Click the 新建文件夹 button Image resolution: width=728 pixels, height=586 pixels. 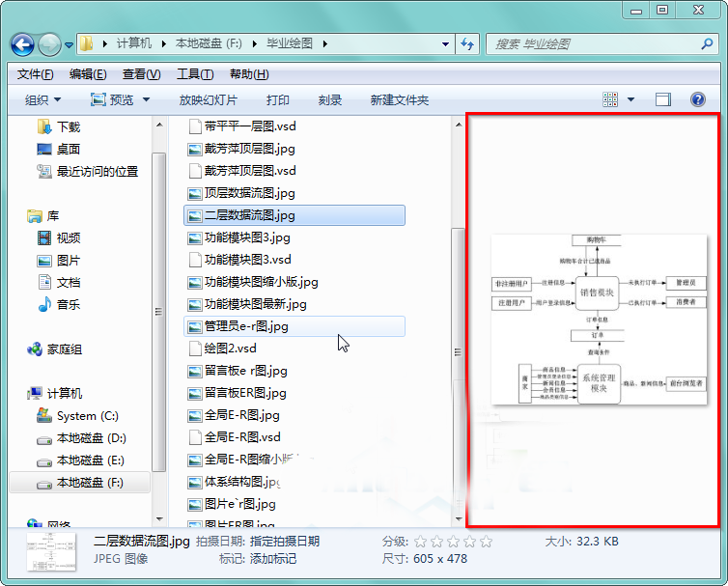[400, 99]
